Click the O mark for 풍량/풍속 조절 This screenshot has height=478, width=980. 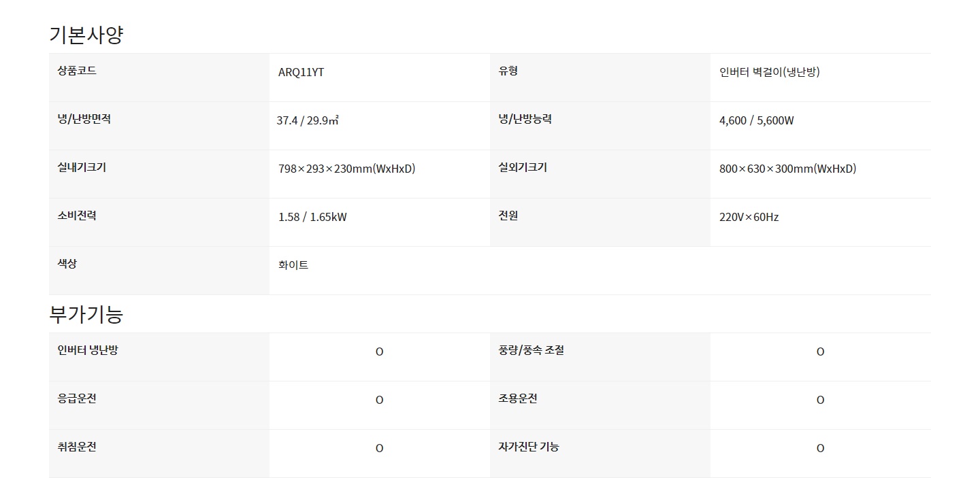[x=820, y=352]
